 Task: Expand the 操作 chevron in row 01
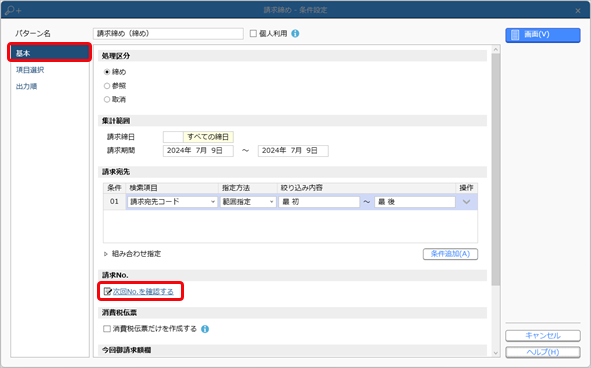[466, 202]
